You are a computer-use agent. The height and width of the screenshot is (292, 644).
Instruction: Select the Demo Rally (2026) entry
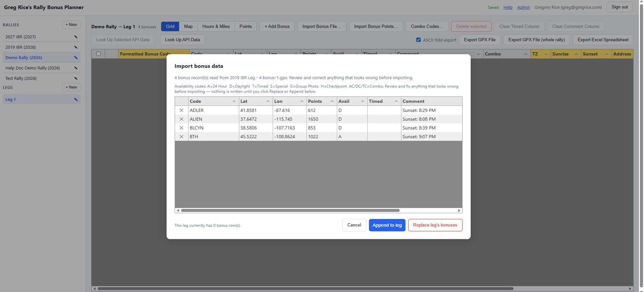(x=41, y=58)
